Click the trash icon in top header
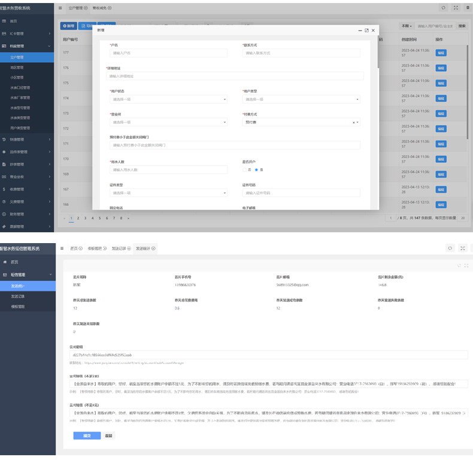The image size is (473, 476). [467, 8]
